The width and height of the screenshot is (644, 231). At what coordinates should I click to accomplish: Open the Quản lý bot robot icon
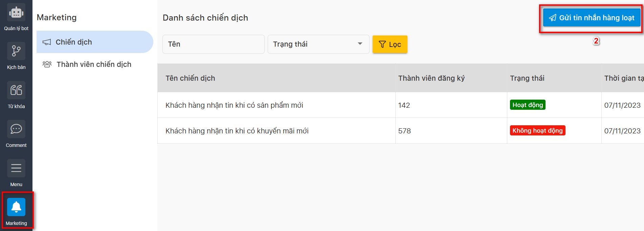tap(16, 13)
